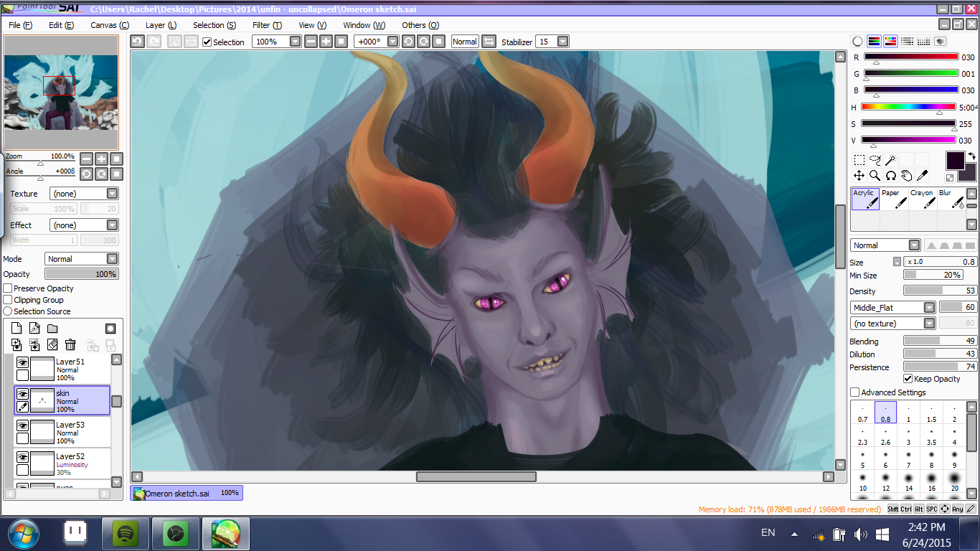Viewport: 980px width, 551px height.
Task: Open the Stabilizer dropdown
Action: pos(562,42)
